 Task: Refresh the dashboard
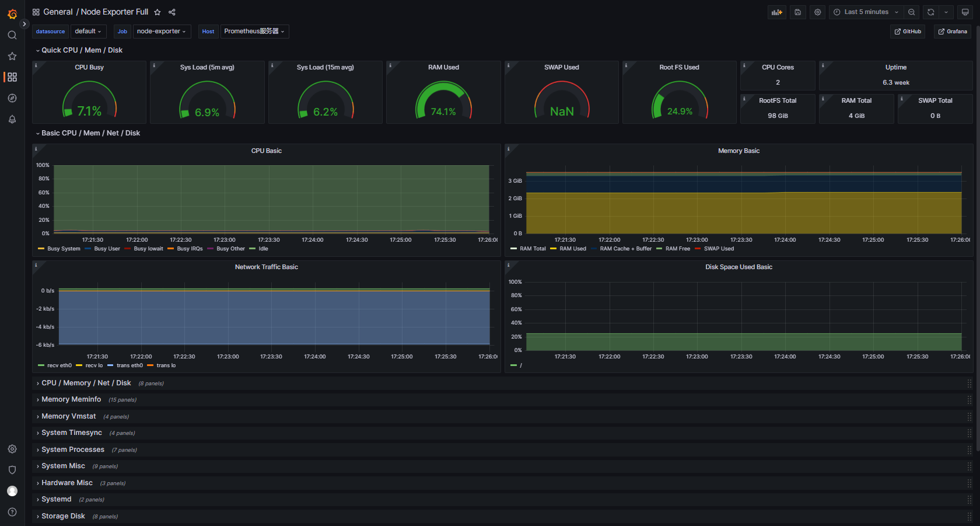coord(931,12)
